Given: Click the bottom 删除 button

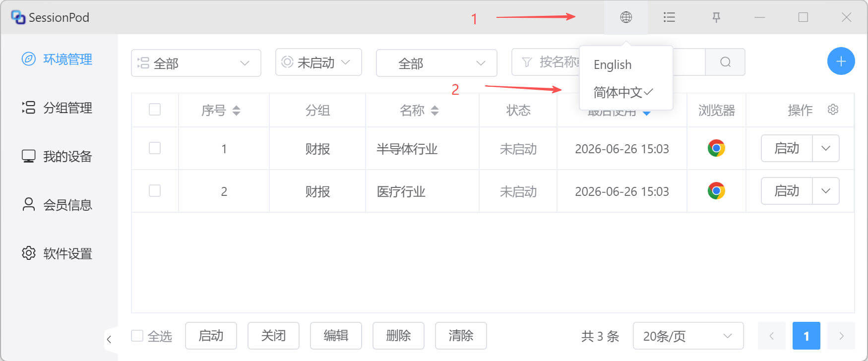Looking at the screenshot, I should click(398, 336).
